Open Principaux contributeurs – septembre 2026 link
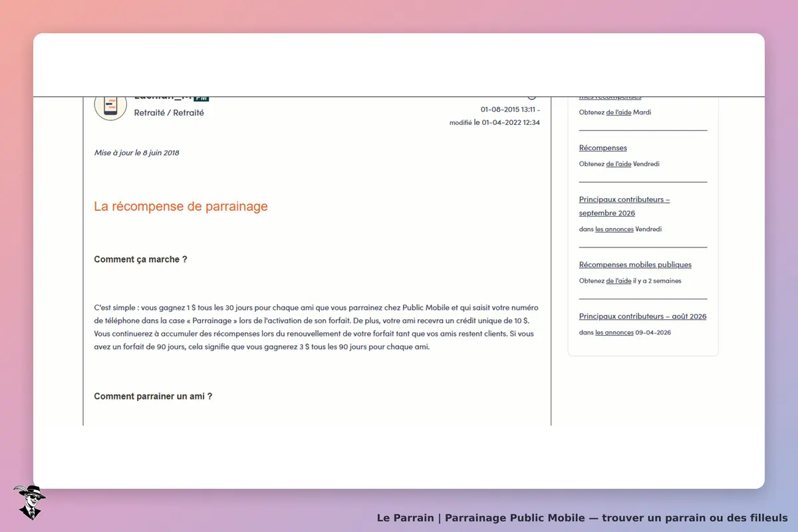 [x=624, y=206]
